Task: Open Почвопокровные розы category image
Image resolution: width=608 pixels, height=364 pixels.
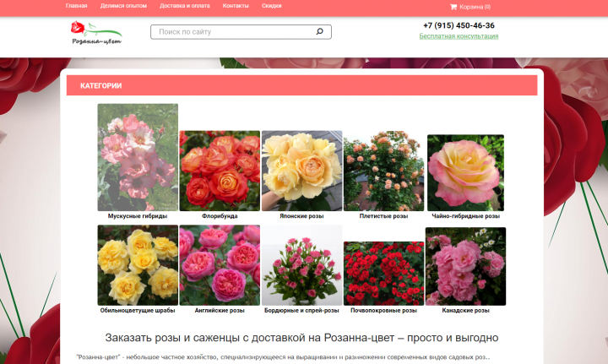Action: (383, 274)
